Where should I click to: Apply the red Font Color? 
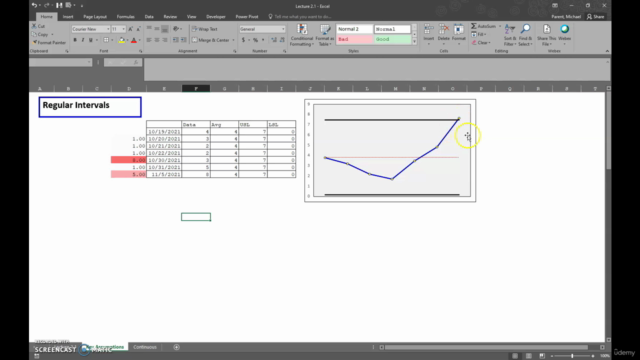click(x=133, y=40)
